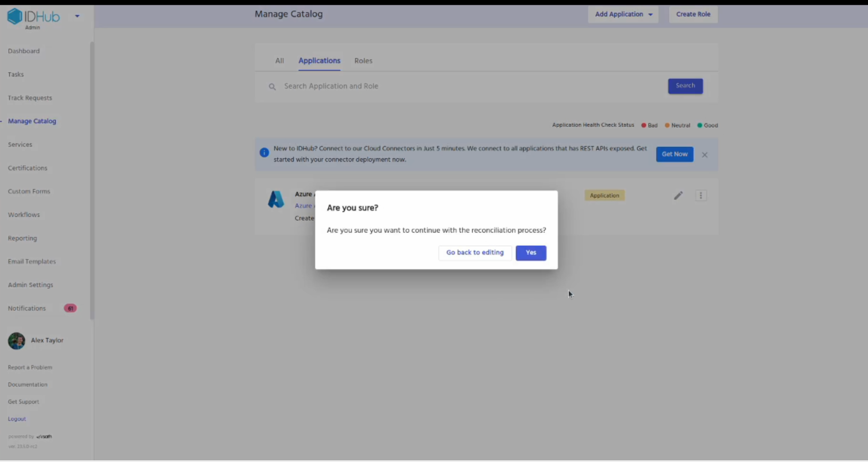The width and height of the screenshot is (868, 462).
Task: Click the blue info icon in banner
Action: click(x=264, y=153)
